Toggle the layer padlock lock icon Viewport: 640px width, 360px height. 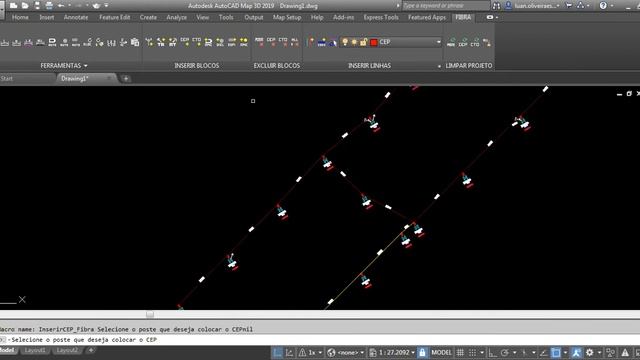click(x=363, y=42)
